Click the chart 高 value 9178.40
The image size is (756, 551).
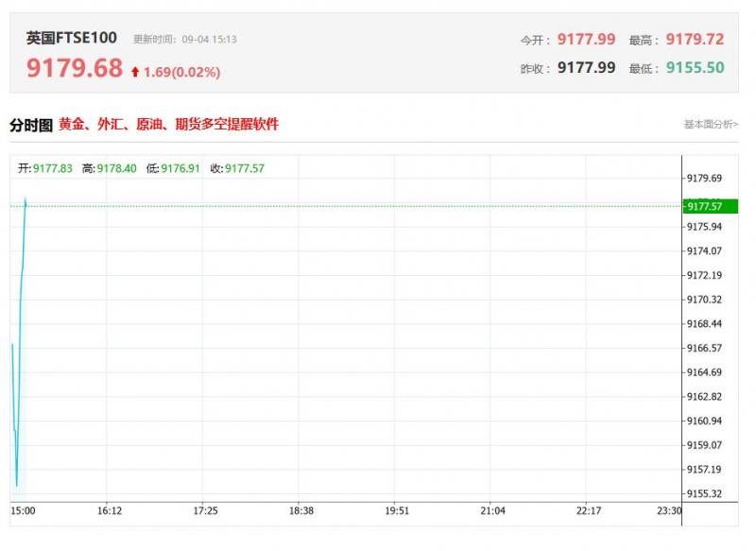coord(116,168)
